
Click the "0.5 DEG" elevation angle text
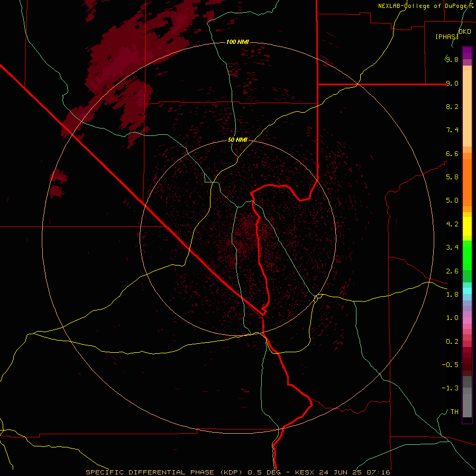263,472
